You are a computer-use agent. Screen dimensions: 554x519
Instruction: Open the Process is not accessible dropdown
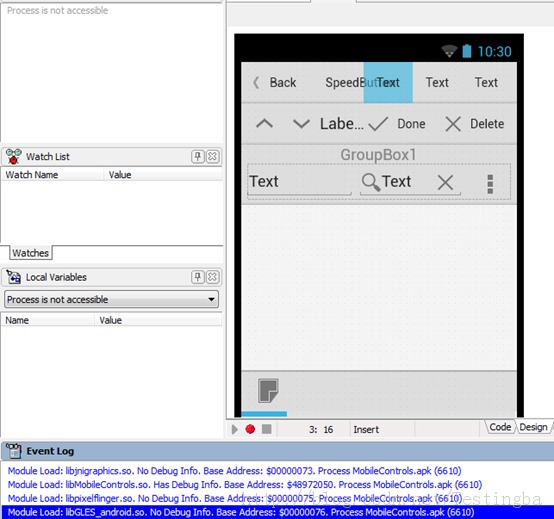coord(111,299)
